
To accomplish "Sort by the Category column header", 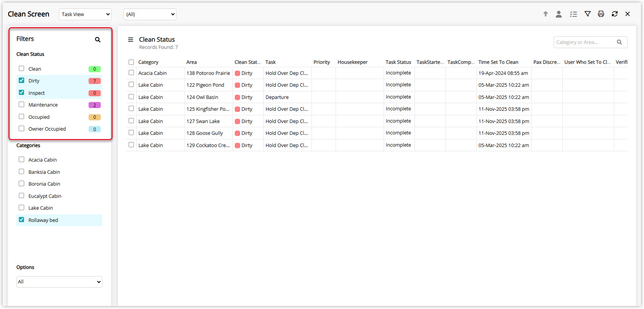I will coord(148,62).
